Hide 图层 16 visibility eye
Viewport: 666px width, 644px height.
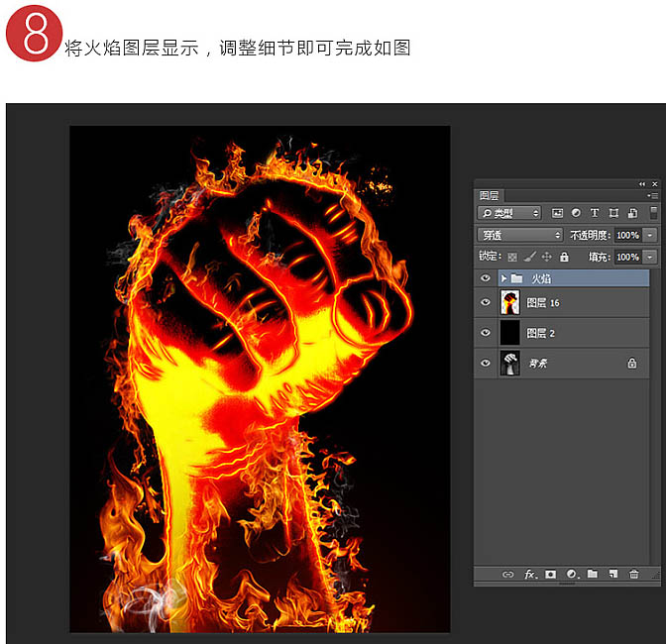[x=486, y=302]
